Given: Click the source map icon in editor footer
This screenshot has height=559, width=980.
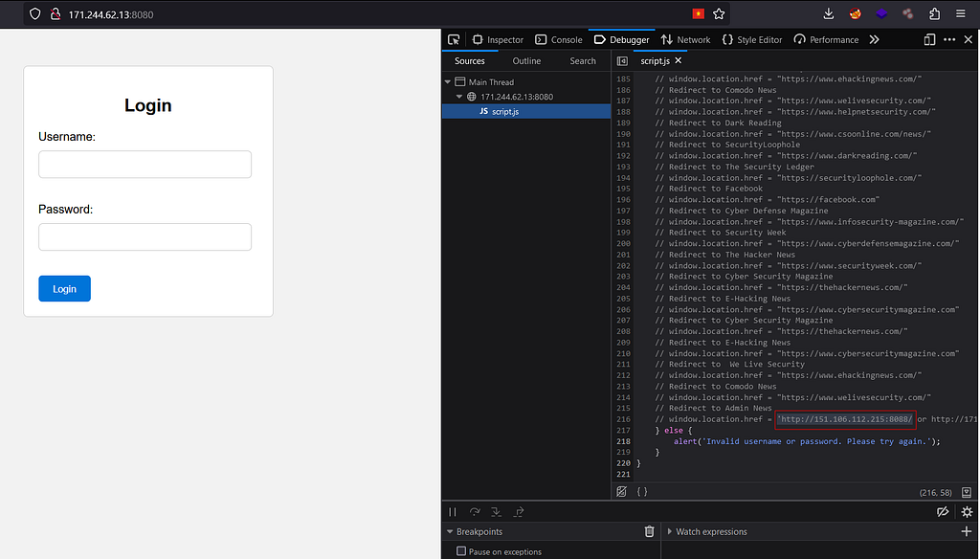Looking at the screenshot, I should pos(967,492).
